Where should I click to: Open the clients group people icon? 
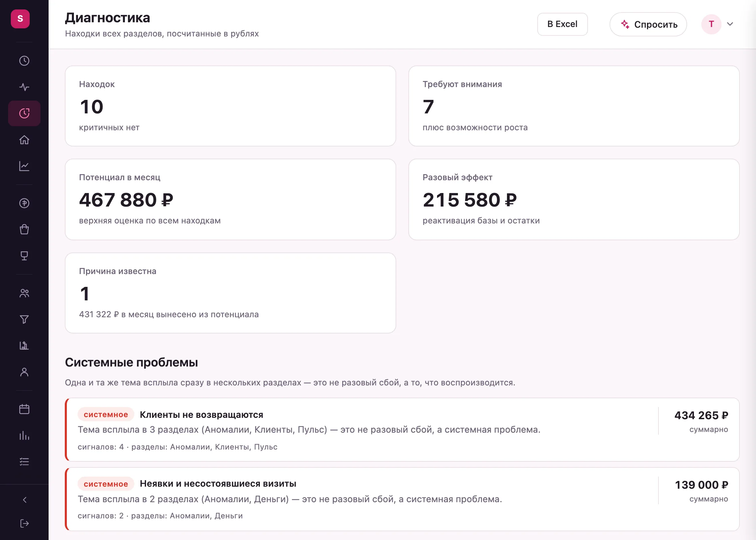(24, 293)
